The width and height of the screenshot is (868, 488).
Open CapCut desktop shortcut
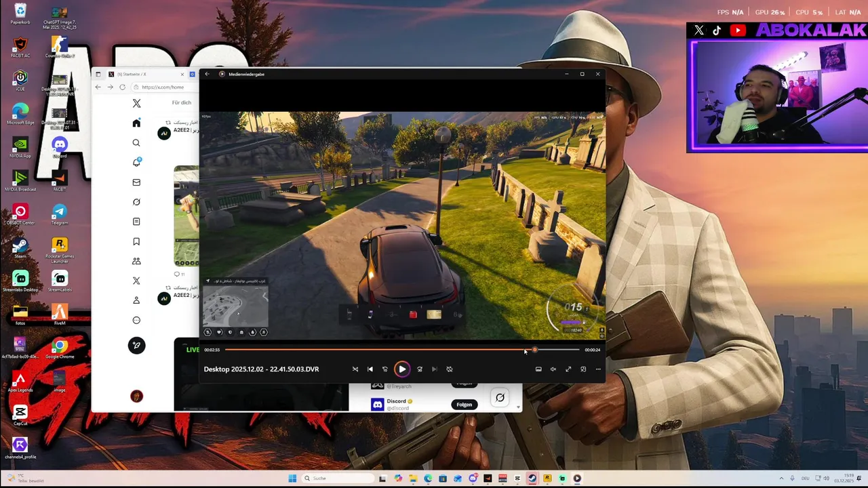click(x=20, y=414)
